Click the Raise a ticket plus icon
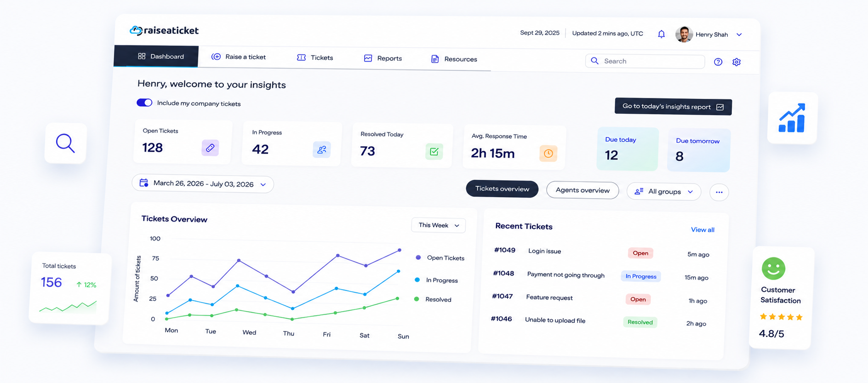 (216, 57)
